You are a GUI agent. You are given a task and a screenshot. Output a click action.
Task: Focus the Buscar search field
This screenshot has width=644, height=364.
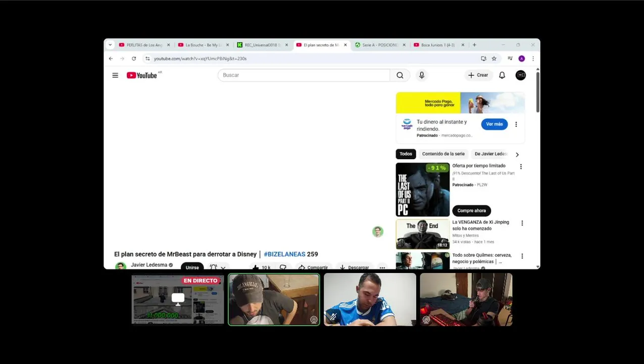(x=304, y=75)
